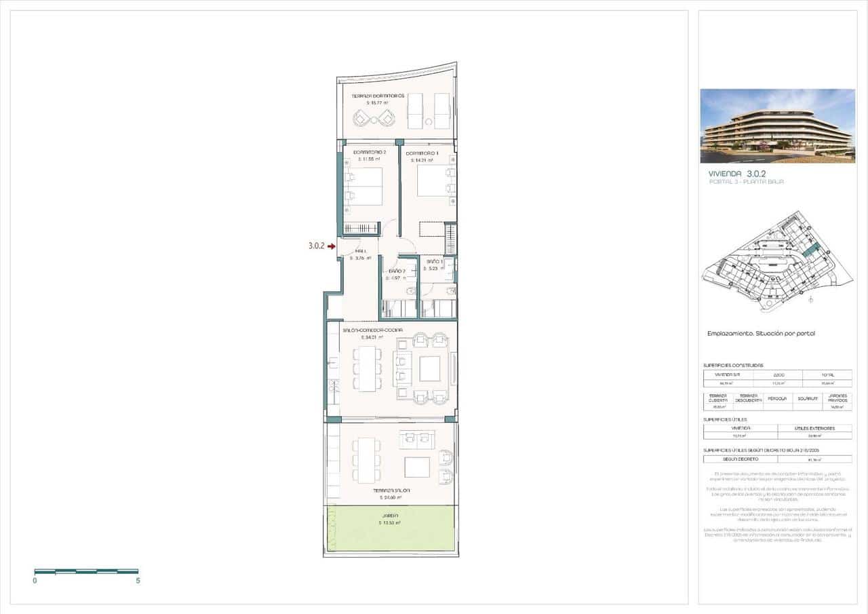Click the 'ÚTILES EXTERIORES' table header
The width and height of the screenshot is (868, 614).
point(815,428)
